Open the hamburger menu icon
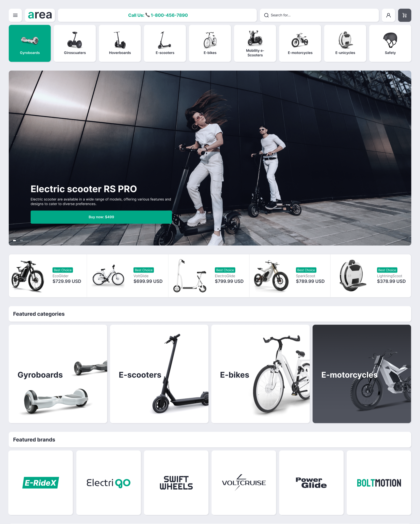 (x=15, y=15)
